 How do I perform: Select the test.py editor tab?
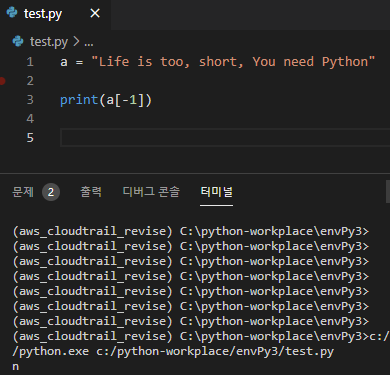tap(55, 14)
